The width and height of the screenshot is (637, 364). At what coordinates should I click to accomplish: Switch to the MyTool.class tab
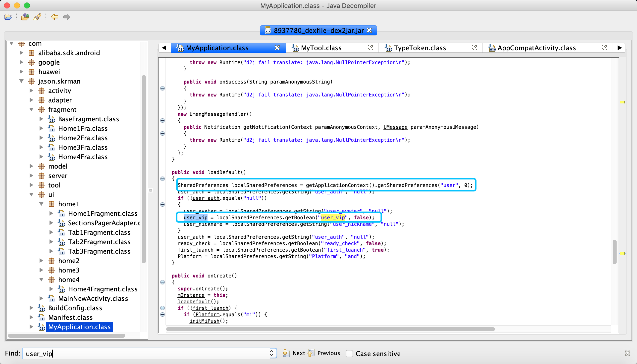(x=321, y=48)
